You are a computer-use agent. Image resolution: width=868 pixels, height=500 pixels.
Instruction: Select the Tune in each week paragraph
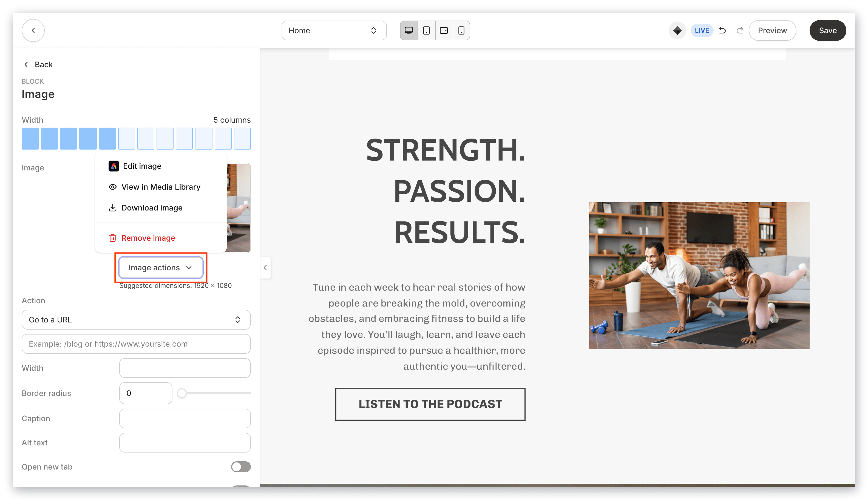416,326
